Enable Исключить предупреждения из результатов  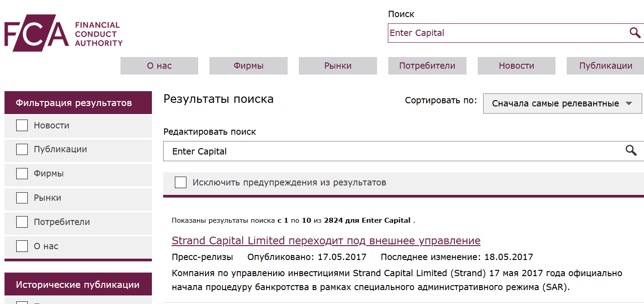point(180,182)
